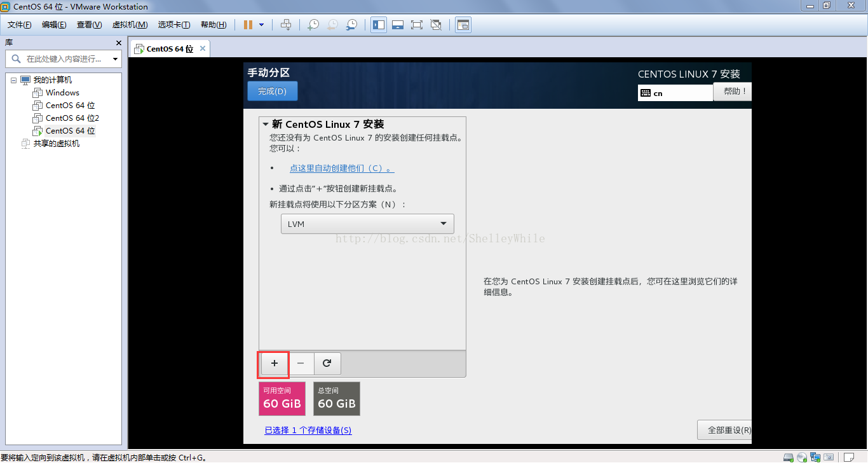
Task: Click the reload storage configuration icon
Action: coord(327,363)
